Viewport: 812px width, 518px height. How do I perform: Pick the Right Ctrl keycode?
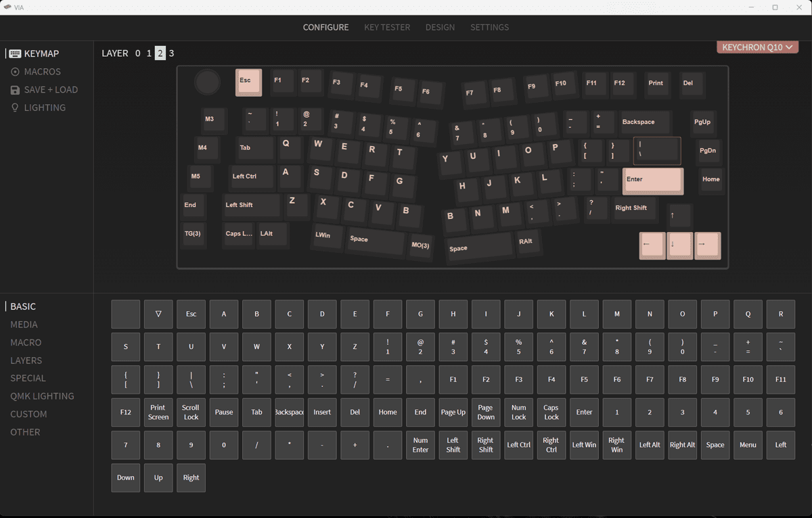click(551, 445)
